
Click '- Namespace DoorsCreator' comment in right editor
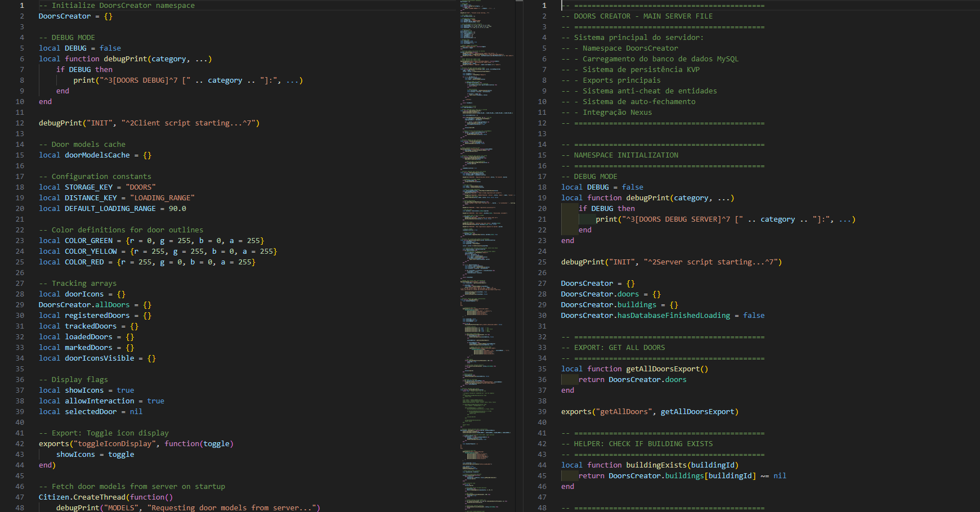(620, 48)
